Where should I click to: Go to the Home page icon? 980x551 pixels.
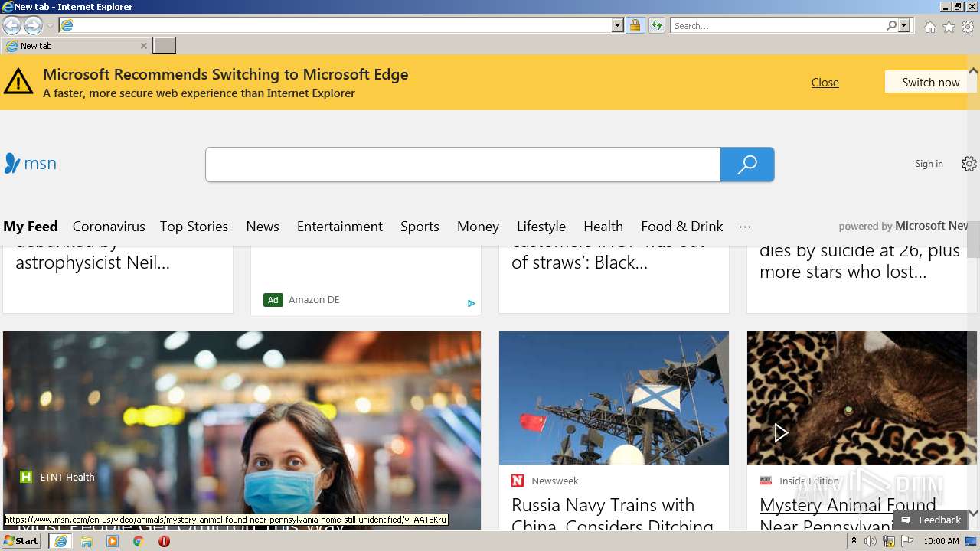[929, 27]
